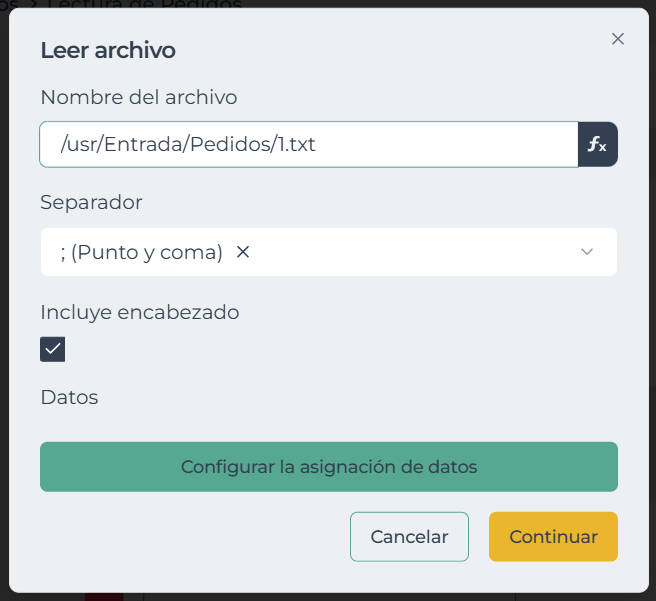656x601 pixels.
Task: Close the Leer archivo dialog
Action: (x=617, y=39)
